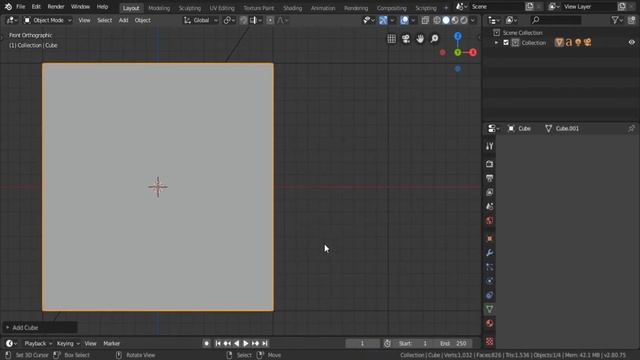
Task: Open the Object Data properties tab
Action: tap(489, 309)
